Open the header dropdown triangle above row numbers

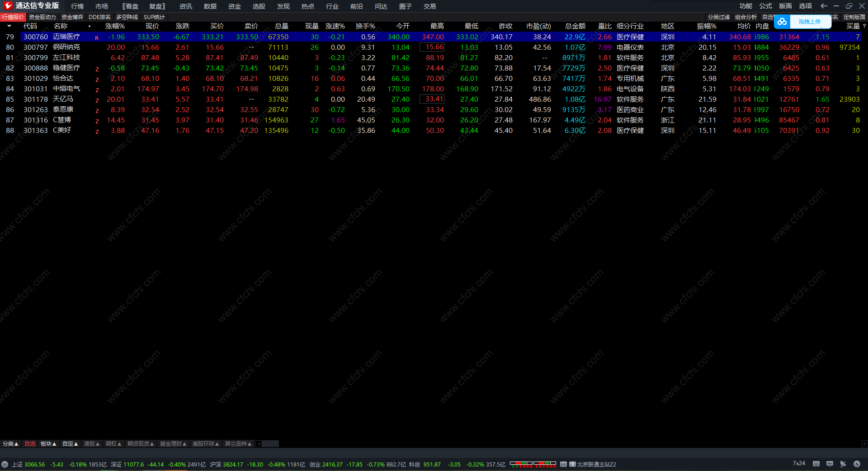tap(9, 26)
